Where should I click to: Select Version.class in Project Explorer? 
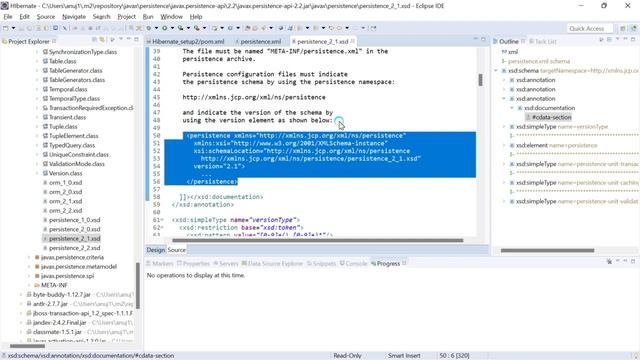[x=65, y=173]
